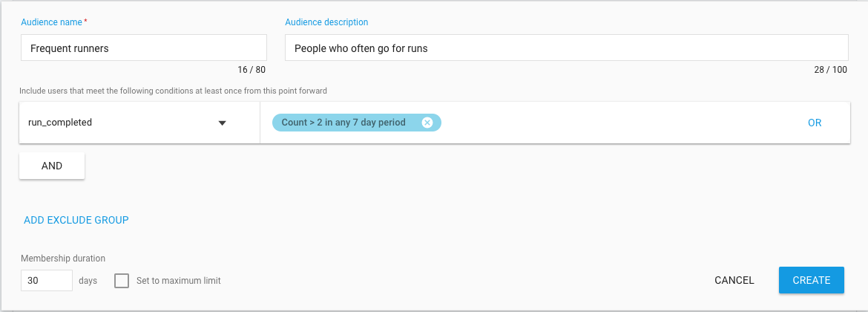Click the '16 / 80' character counter

coord(252,70)
